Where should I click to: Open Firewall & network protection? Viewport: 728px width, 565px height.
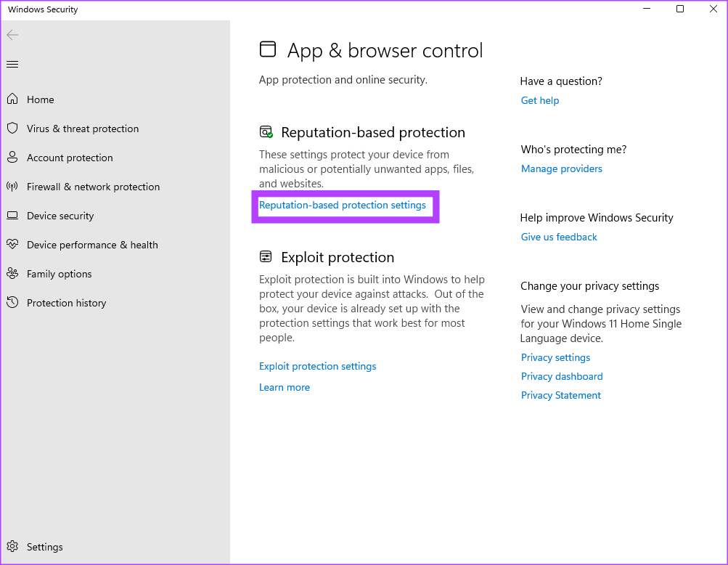pos(94,187)
